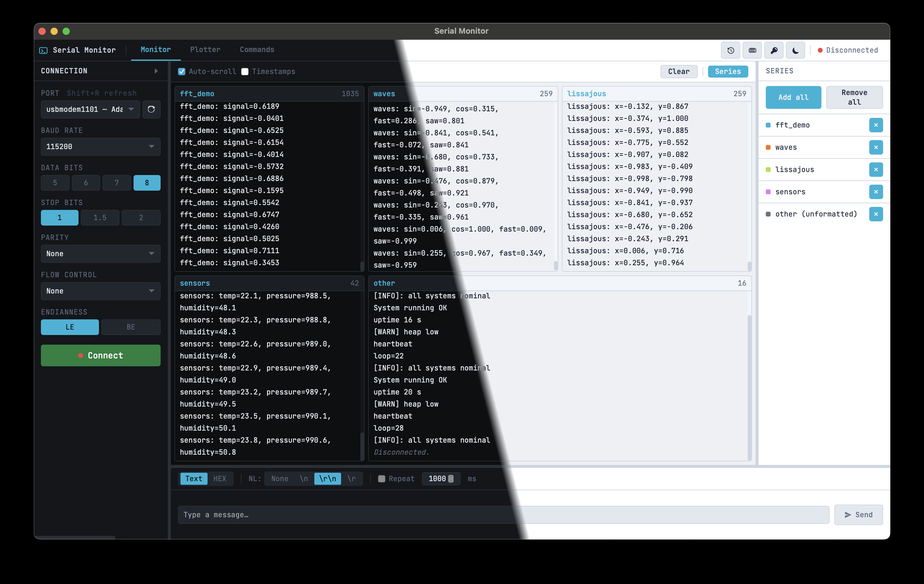Image resolution: width=924 pixels, height=584 pixels.
Task: Open the Flow Control dropdown
Action: 100,291
